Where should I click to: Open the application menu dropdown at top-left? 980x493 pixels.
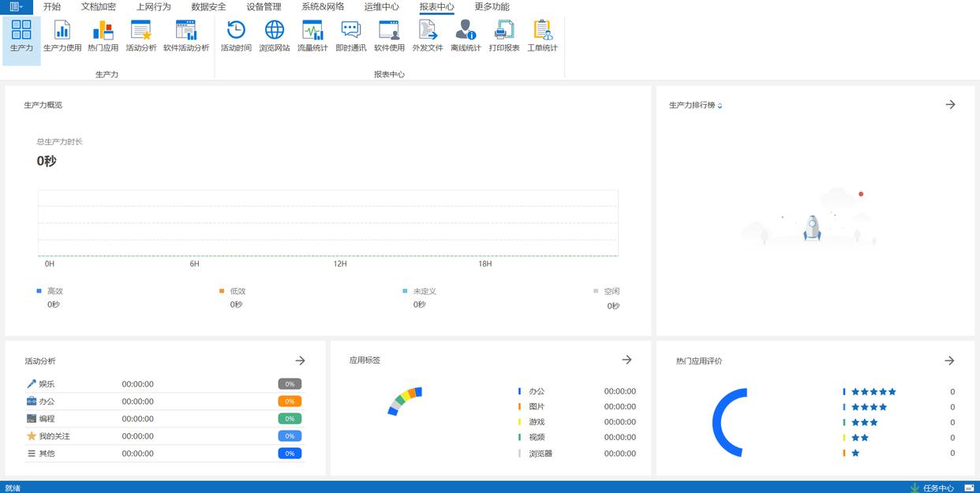[x=16, y=7]
